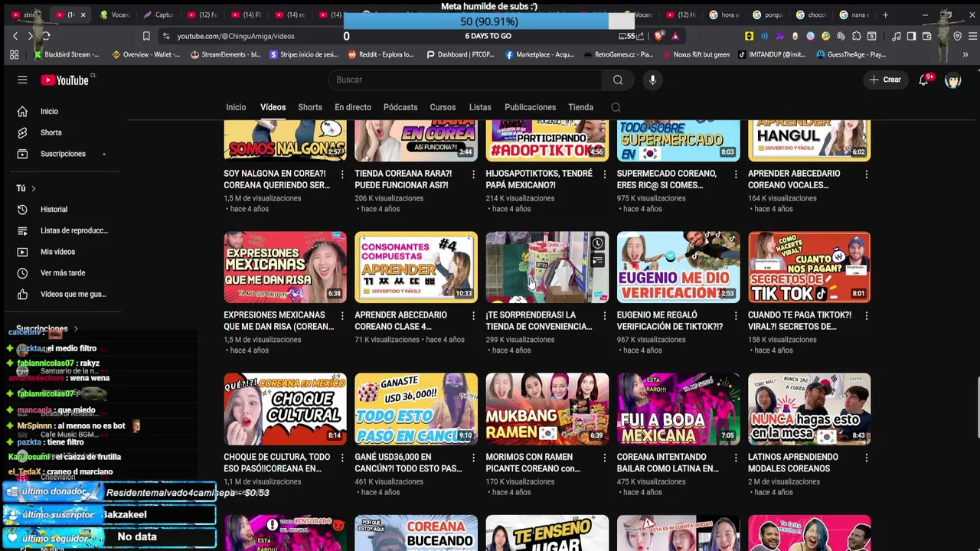This screenshot has width=980, height=551.
Task: Open options for GANÉ USD36,000 video
Action: pos(472,458)
